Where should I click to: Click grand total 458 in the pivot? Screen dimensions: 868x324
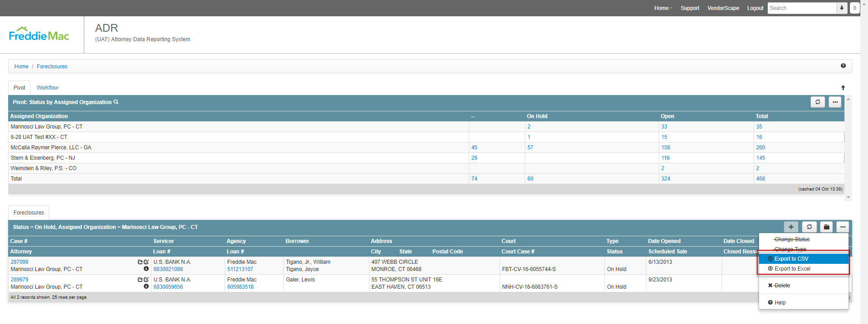click(760, 179)
